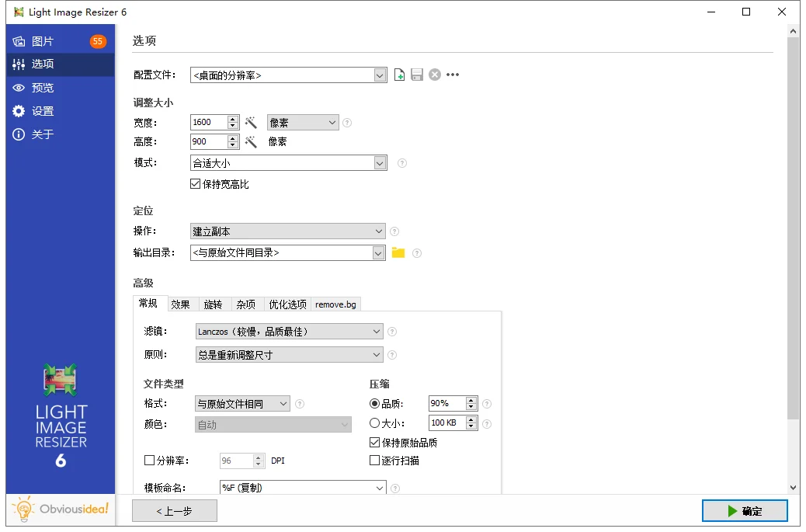Switch to the remove.bg tab
The height and width of the screenshot is (532, 806).
(335, 304)
